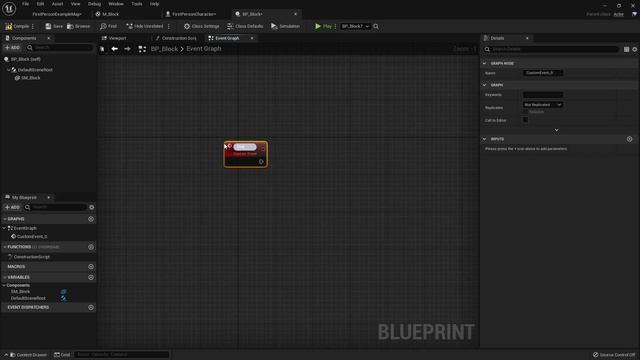Screen dimensions: 640x360
Task: Toggle visibility eye for DefaultSceneRoot variable
Action: pos(64,298)
